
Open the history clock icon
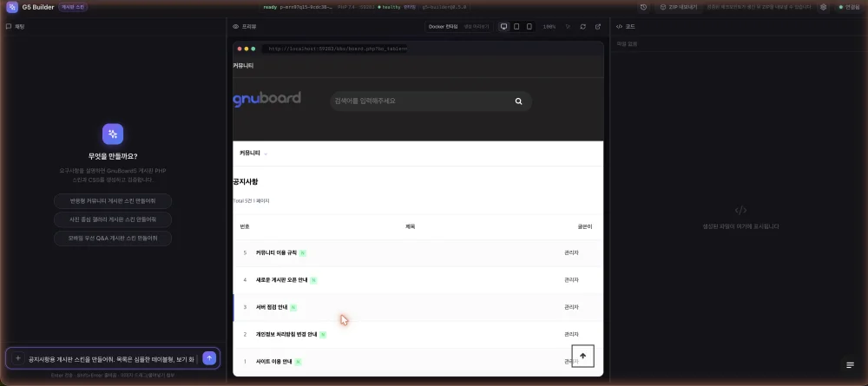pyautogui.click(x=643, y=7)
